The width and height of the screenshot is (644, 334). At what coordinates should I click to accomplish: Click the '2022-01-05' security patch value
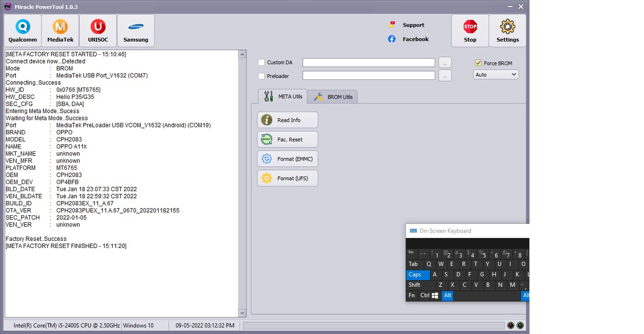tap(71, 217)
